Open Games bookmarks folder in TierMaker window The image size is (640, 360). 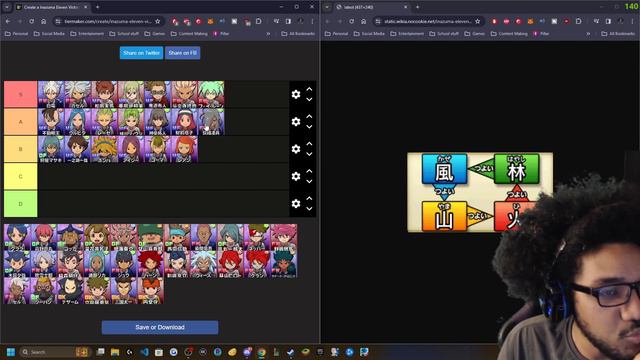click(x=155, y=33)
